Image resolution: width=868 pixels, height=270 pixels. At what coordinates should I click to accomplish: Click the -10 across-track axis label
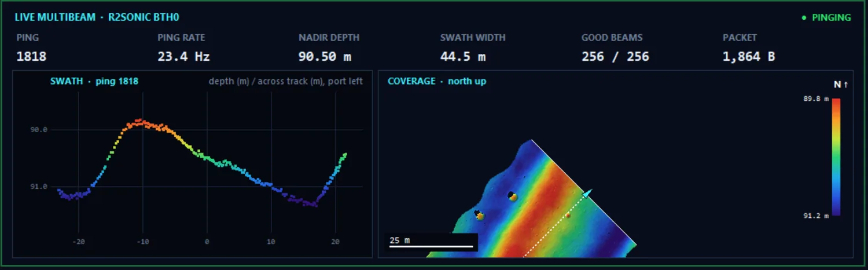pos(143,241)
